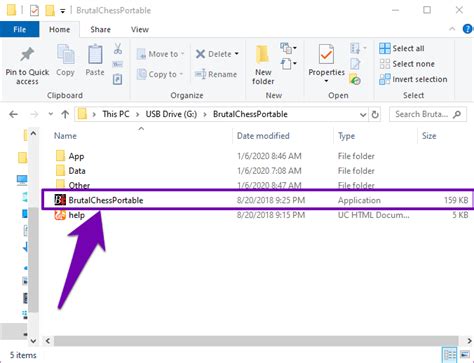Click the Up one level arrow
The width and height of the screenshot is (474, 363).
65,114
